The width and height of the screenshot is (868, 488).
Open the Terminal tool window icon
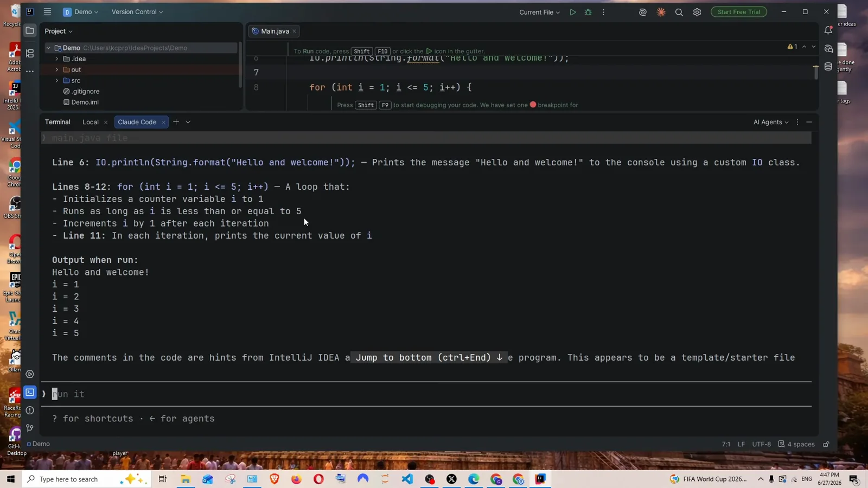30,392
